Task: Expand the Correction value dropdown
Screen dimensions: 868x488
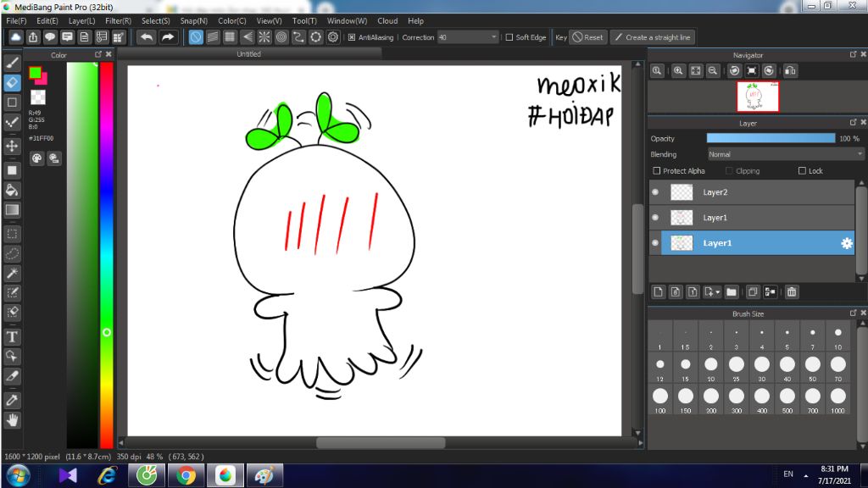Action: pos(494,37)
